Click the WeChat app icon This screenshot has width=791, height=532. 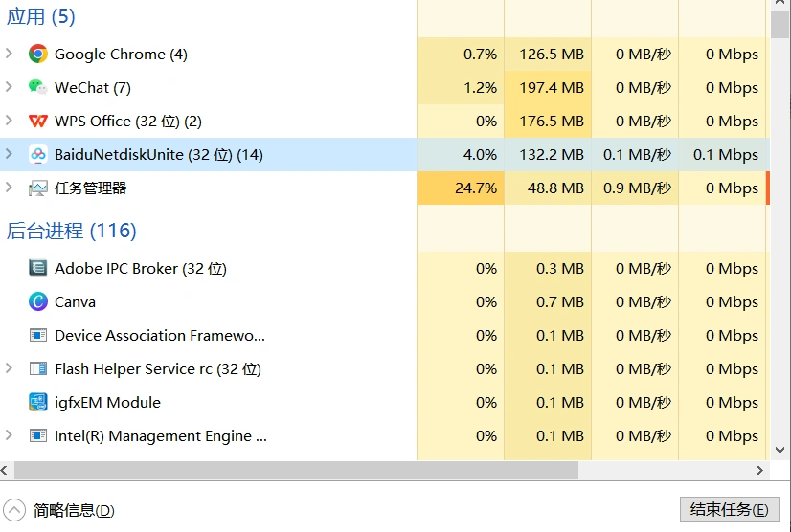point(38,88)
